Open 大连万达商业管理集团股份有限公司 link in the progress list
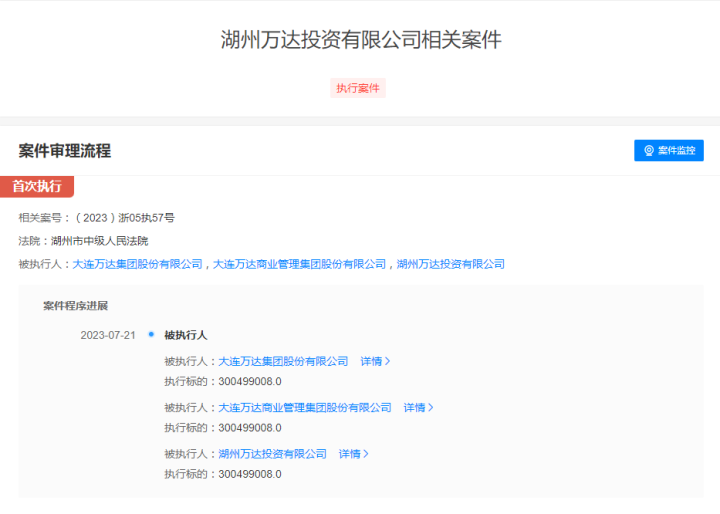720x514 pixels. point(304,408)
